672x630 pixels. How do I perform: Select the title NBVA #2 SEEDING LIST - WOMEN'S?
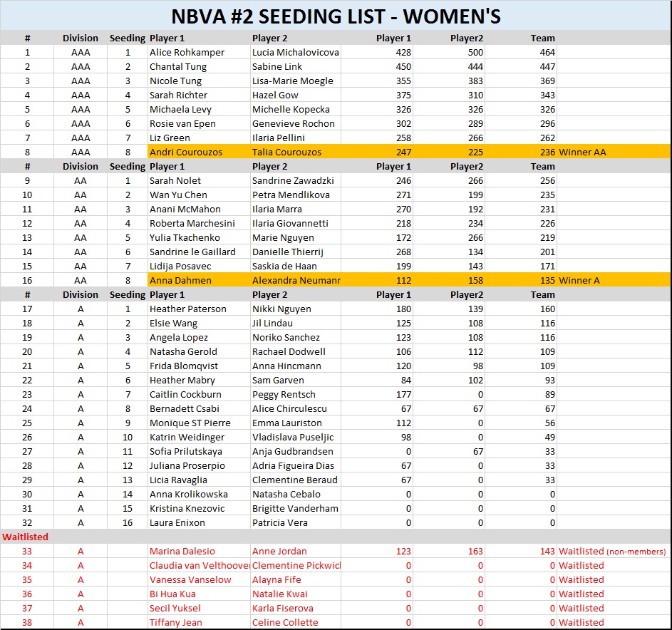pos(336,16)
